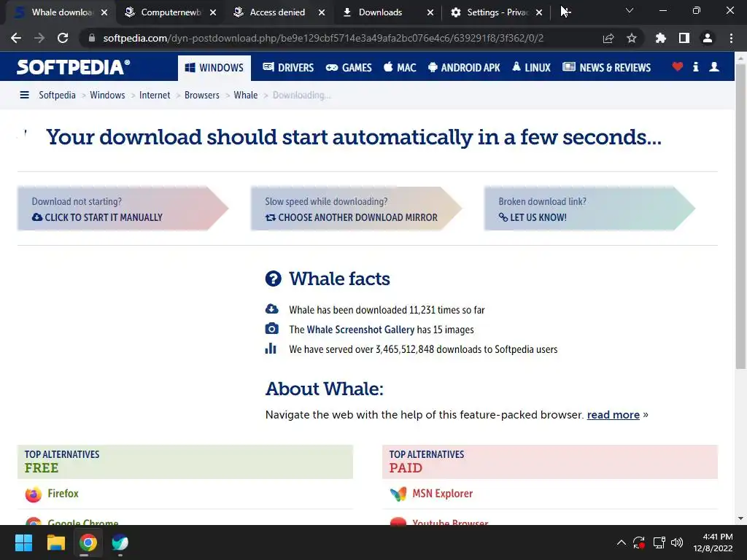Open the LINUX section
This screenshot has height=560, width=747.
tap(531, 68)
